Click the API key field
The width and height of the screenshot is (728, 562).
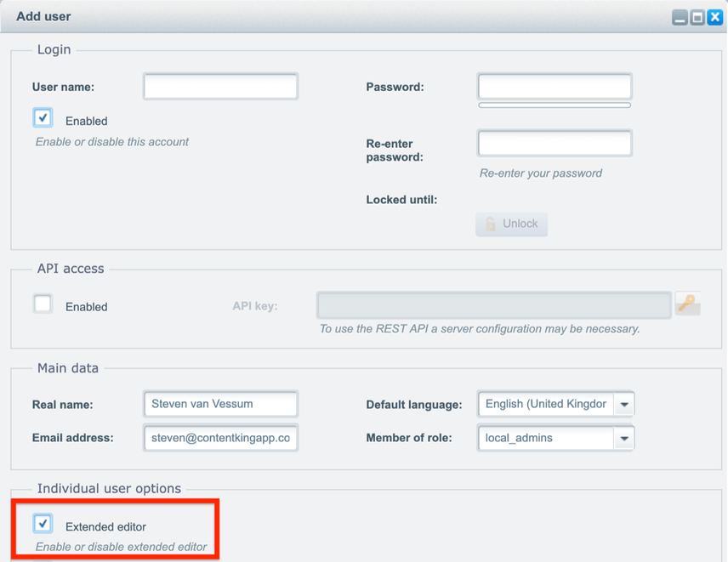(494, 305)
